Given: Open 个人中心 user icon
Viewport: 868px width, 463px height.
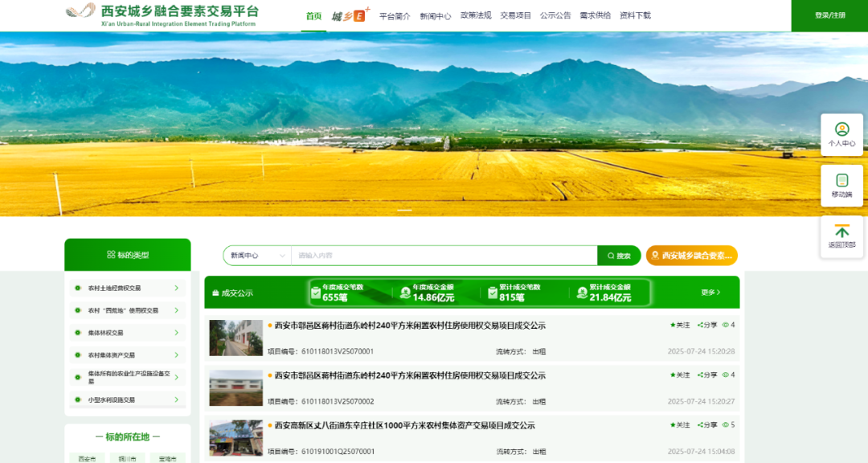Looking at the screenshot, I should click(x=841, y=129).
